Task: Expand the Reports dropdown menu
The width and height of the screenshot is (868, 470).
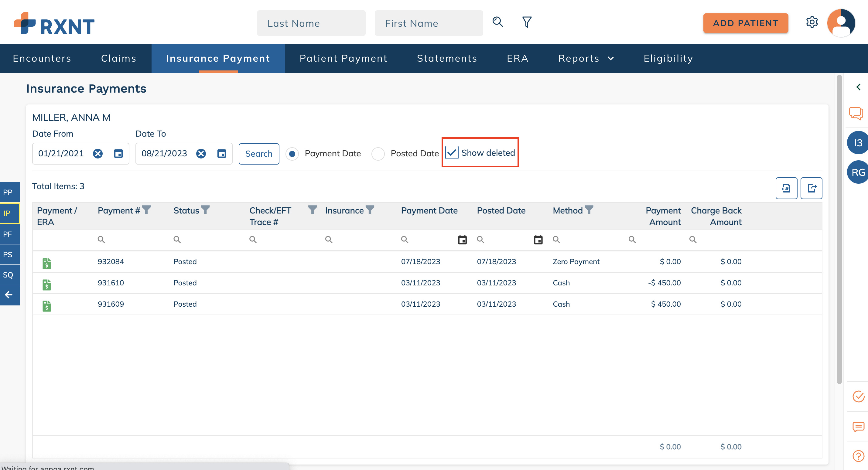Action: coord(586,58)
